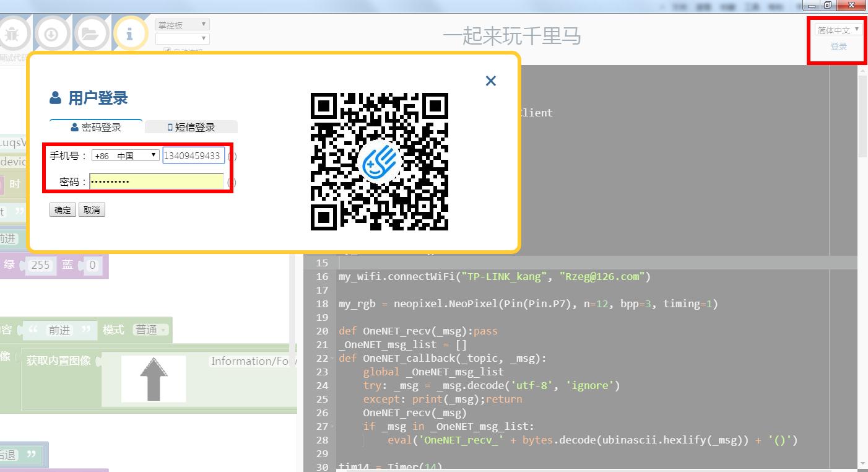Click the Information/Fo image name field
The image size is (868, 472).
[x=254, y=361]
